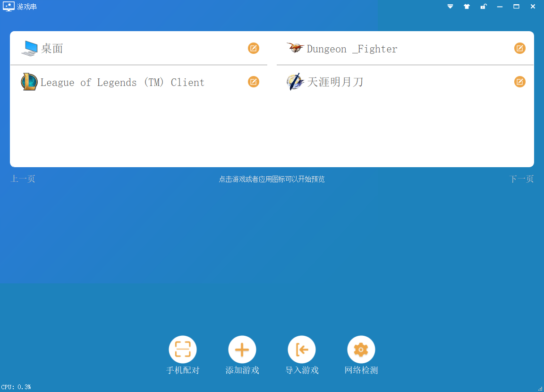Select League of Legends (TM) Client text
The width and height of the screenshot is (544, 392).
pos(122,83)
